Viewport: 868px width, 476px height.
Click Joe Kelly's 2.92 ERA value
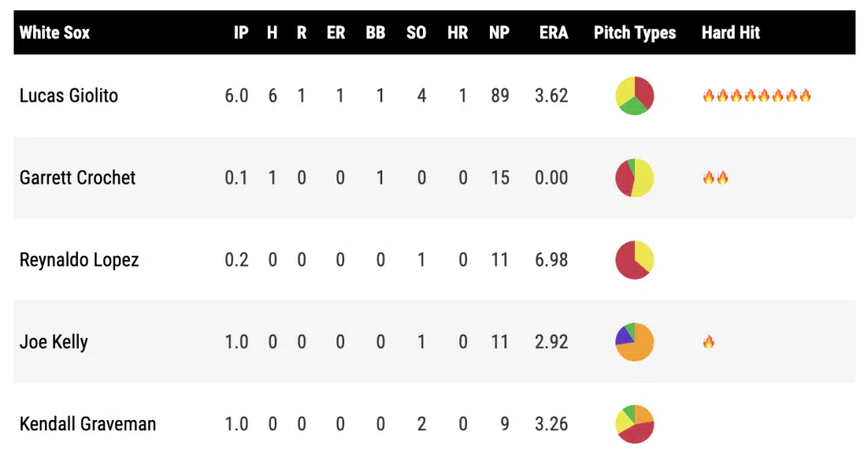point(551,342)
